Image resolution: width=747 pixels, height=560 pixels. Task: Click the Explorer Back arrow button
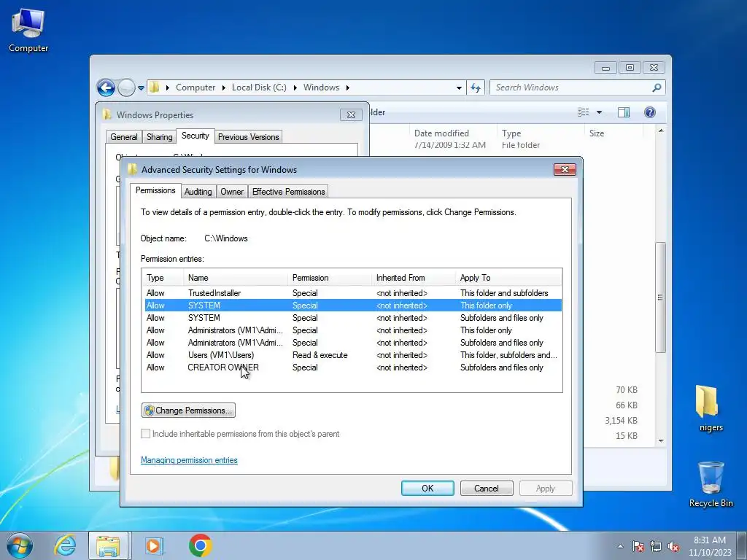[x=106, y=87]
